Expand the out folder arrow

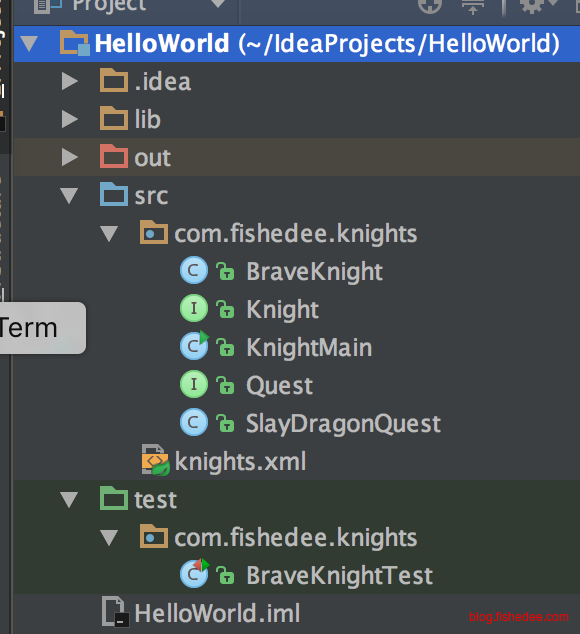click(70, 157)
